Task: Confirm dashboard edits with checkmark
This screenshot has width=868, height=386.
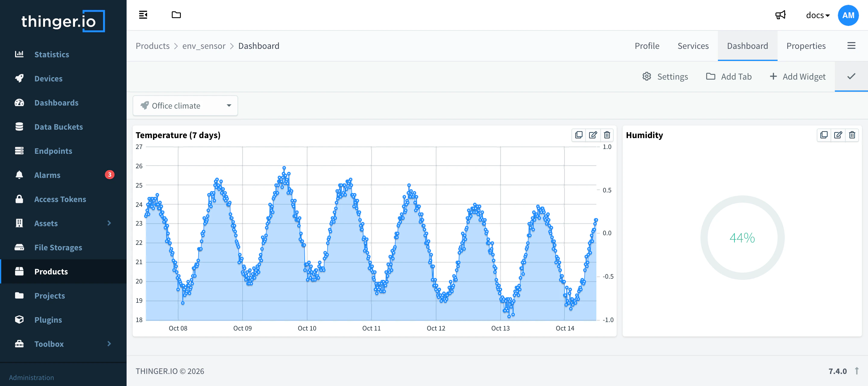Action: pos(851,77)
